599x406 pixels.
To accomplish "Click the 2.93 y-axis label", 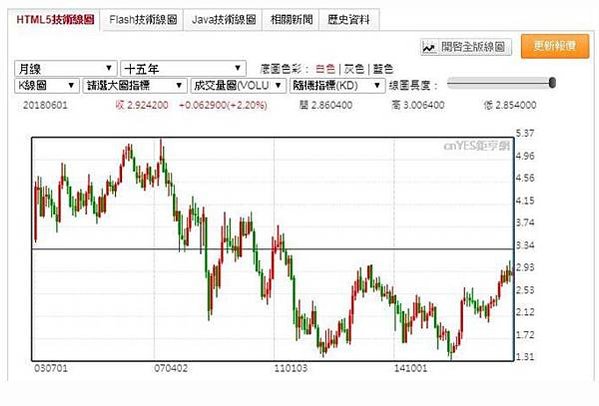I will [525, 267].
